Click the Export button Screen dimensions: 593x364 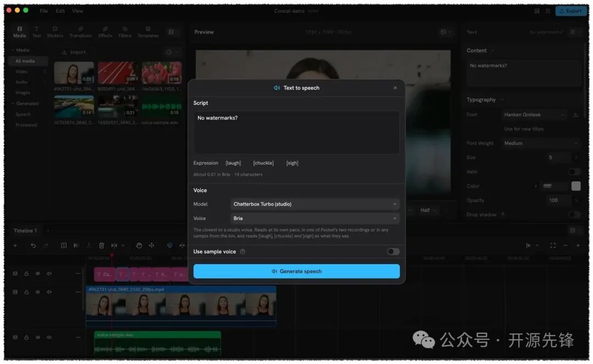[x=570, y=11]
